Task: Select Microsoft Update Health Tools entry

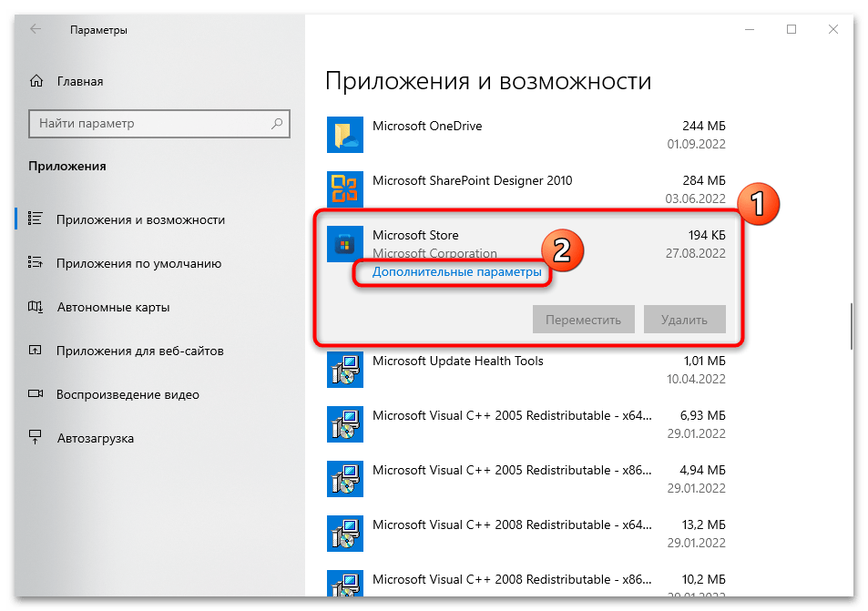Action: (x=526, y=370)
